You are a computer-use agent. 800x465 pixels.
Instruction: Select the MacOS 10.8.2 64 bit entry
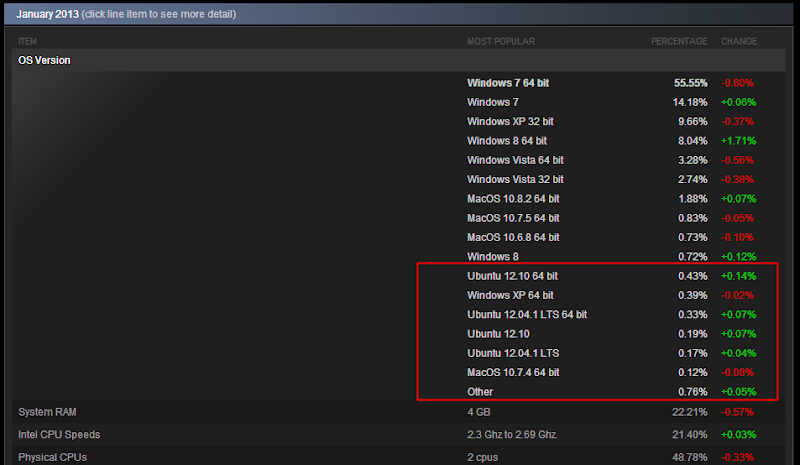(513, 199)
